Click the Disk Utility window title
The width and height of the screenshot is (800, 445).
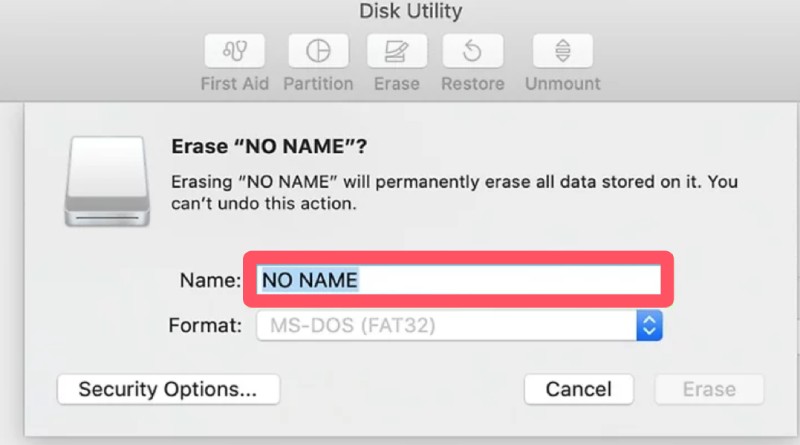(x=411, y=12)
